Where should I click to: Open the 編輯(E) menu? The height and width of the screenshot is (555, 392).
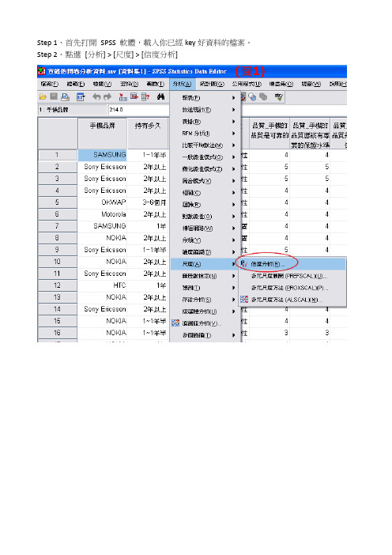click(76, 84)
